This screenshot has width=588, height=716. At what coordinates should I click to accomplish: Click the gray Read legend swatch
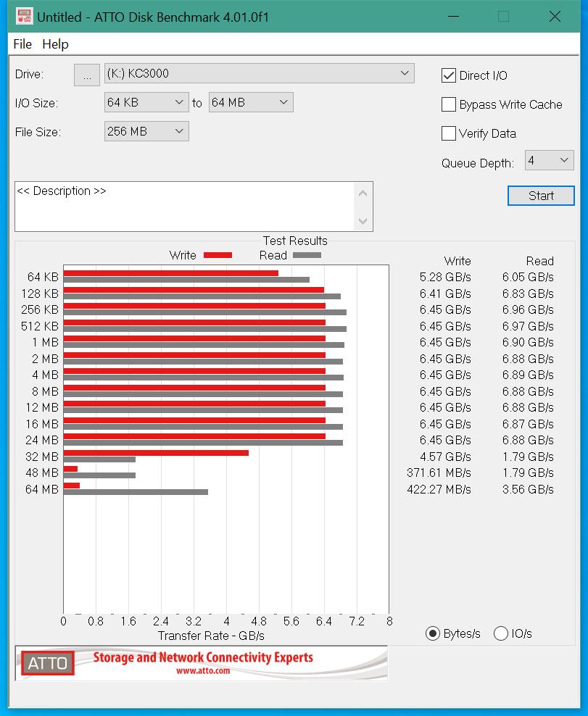[x=307, y=255]
